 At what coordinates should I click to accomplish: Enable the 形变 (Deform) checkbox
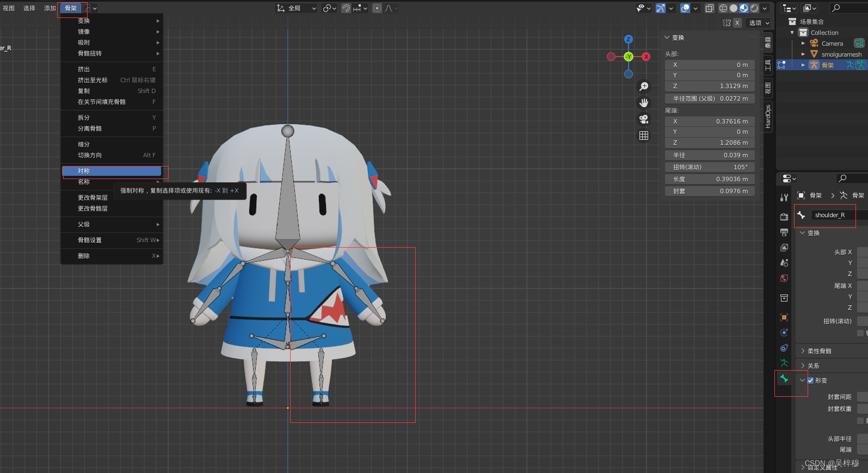point(811,380)
